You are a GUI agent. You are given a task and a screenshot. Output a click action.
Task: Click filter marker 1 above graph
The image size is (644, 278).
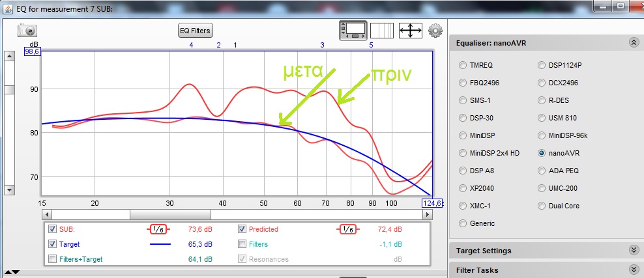[235, 45]
